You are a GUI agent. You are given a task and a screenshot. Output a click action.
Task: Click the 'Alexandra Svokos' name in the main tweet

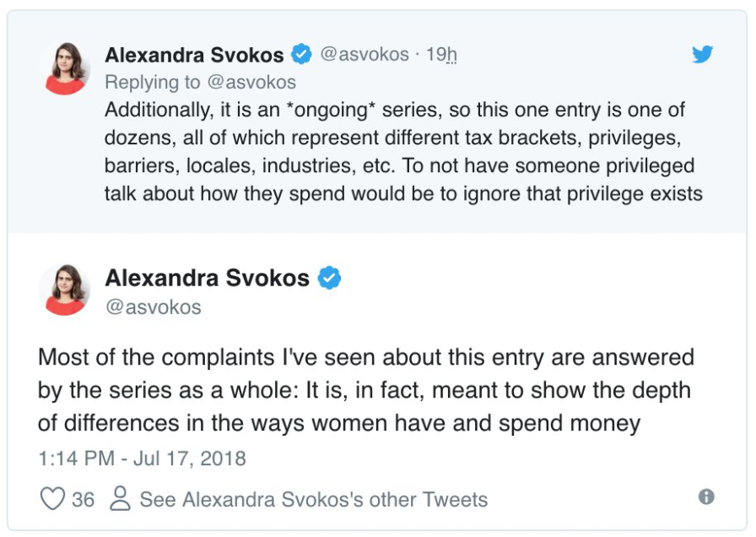tap(208, 278)
